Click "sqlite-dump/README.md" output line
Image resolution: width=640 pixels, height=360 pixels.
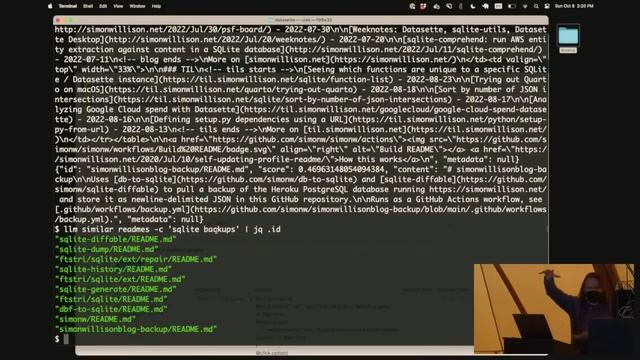pyautogui.click(x=107, y=249)
